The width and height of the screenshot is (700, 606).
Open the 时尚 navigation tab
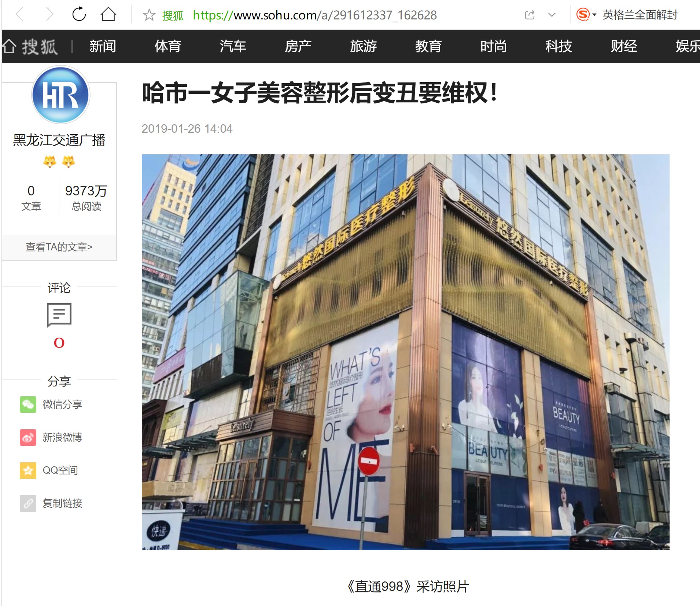[x=494, y=46]
